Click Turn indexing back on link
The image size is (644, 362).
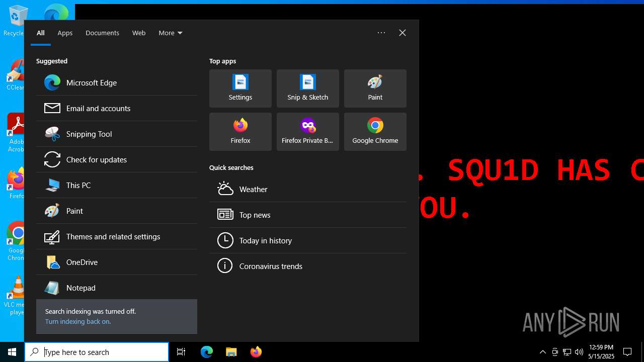78,321
